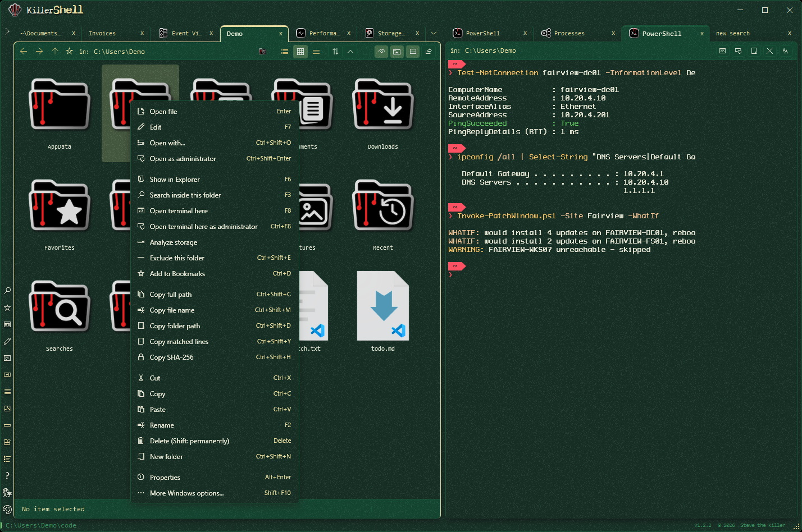This screenshot has width=802, height=532.
Task: Open theme palette icon in sidebar
Action: pyautogui.click(x=7, y=510)
